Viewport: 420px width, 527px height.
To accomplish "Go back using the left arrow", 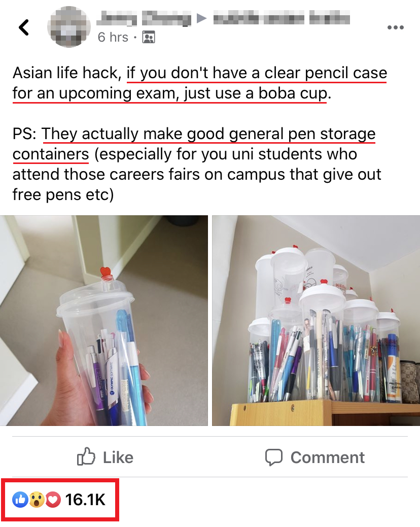I will [24, 27].
